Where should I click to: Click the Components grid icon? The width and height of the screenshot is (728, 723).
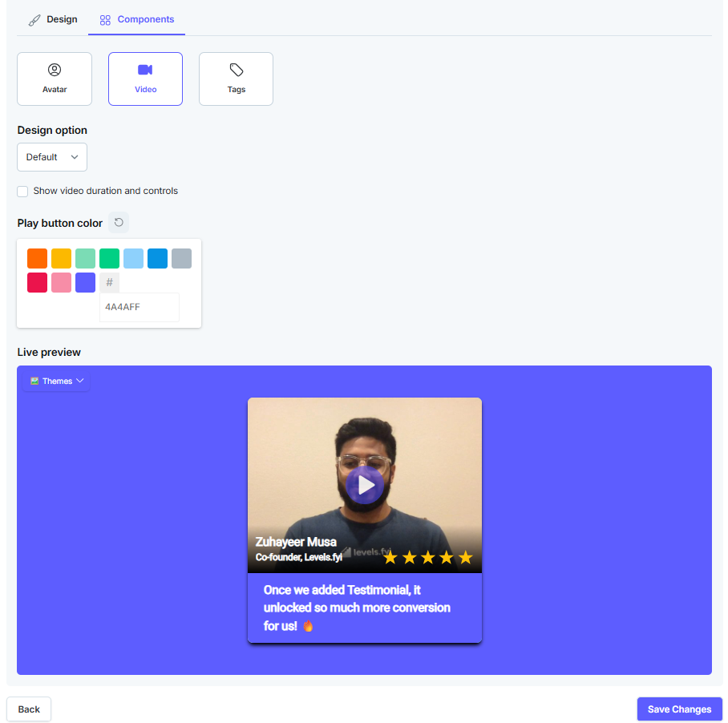[x=105, y=20]
